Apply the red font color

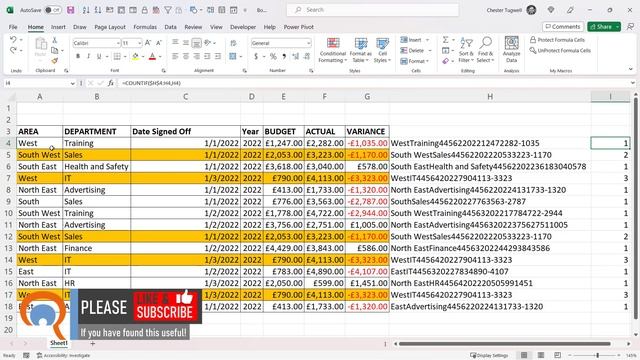[152, 56]
